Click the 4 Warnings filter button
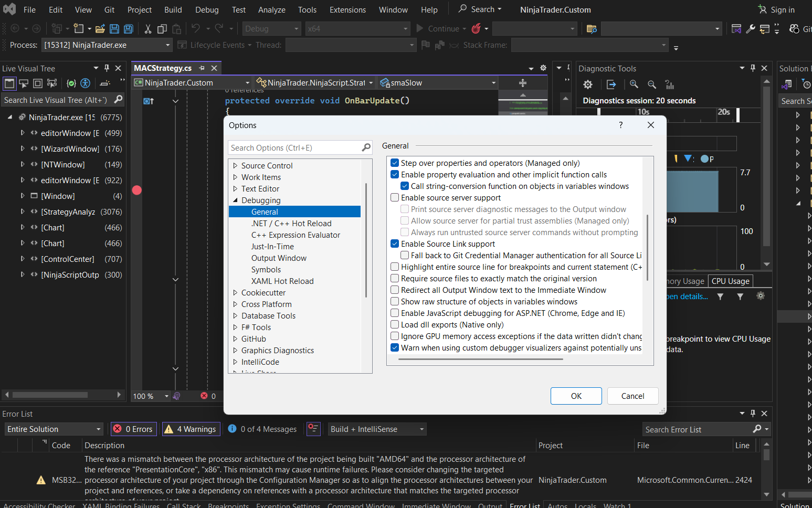 click(x=191, y=429)
